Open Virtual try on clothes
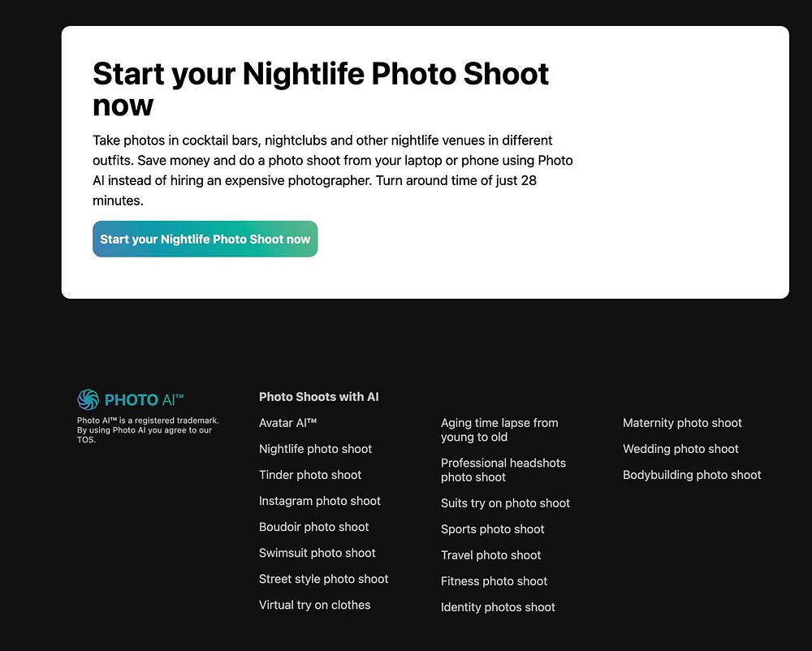The height and width of the screenshot is (651, 812). tap(315, 605)
